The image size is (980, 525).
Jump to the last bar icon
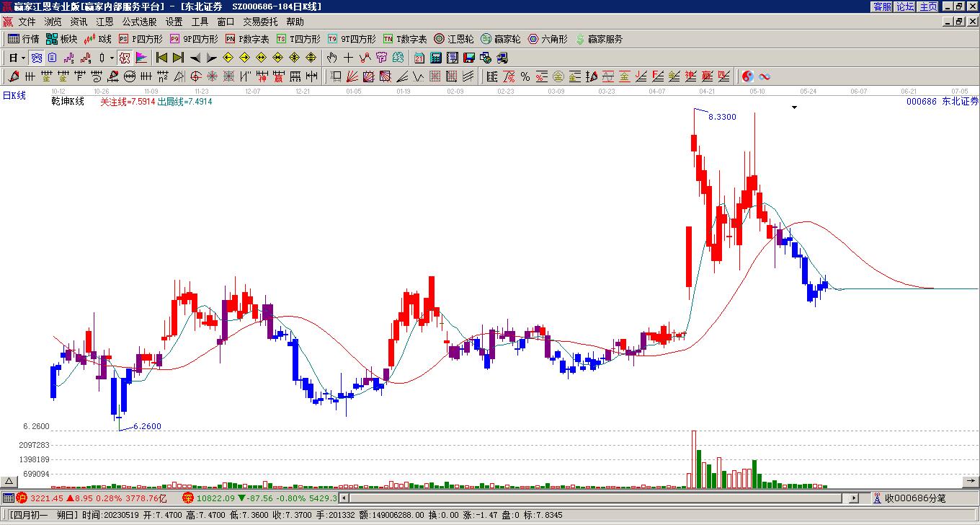[x=178, y=58]
